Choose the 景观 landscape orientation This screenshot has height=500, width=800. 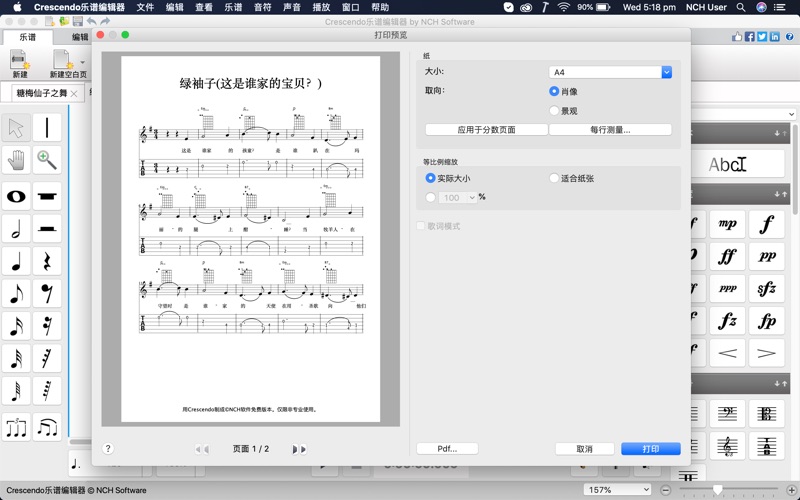(x=554, y=111)
